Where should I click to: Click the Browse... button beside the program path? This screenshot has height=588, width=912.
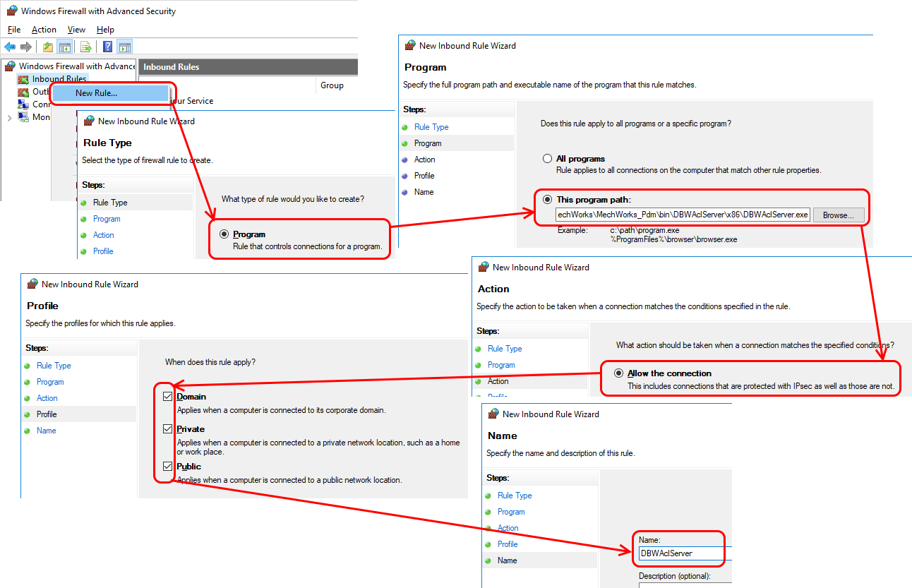[x=839, y=215]
